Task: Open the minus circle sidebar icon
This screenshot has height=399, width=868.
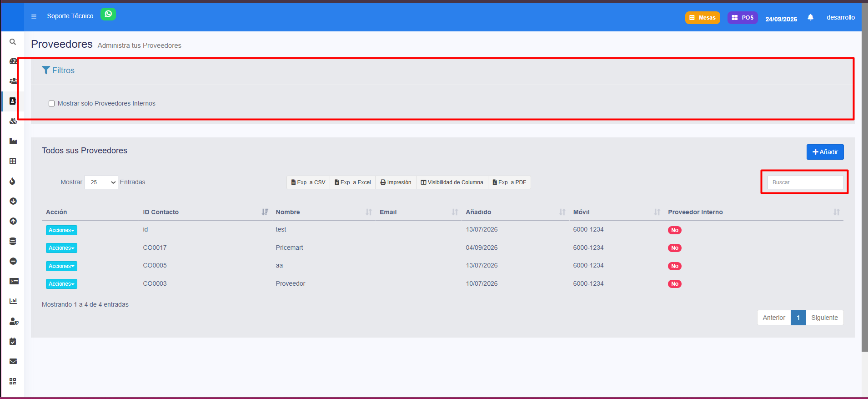Action: click(13, 261)
